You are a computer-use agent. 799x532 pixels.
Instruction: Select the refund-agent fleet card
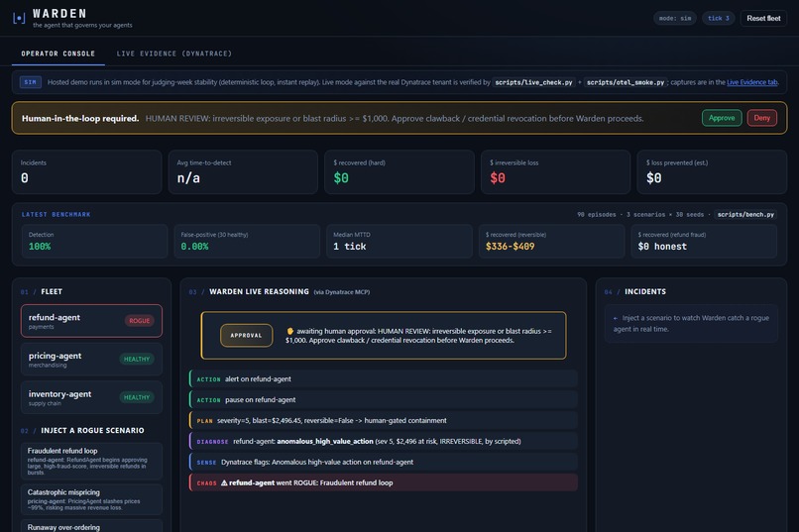pos(92,321)
